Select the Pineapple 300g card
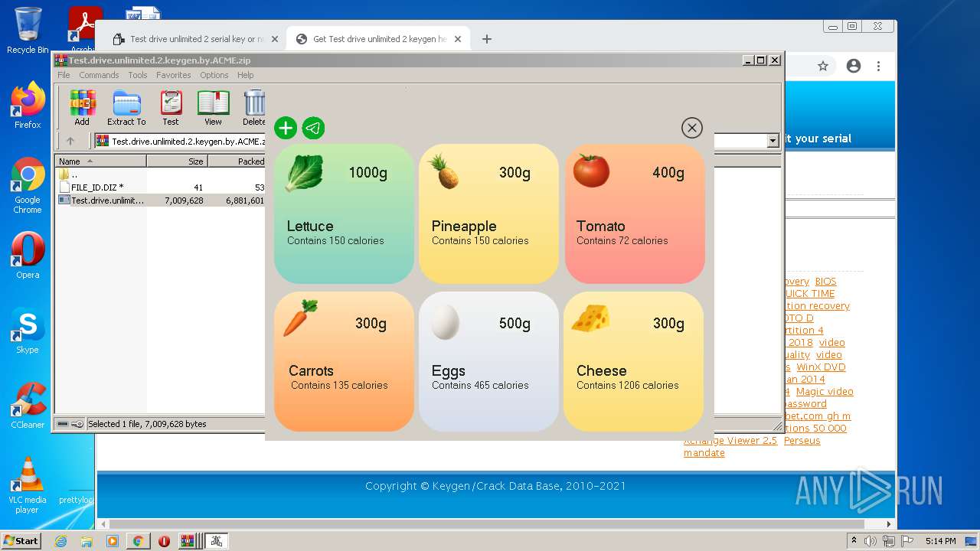The width and height of the screenshot is (980, 551). [488, 214]
